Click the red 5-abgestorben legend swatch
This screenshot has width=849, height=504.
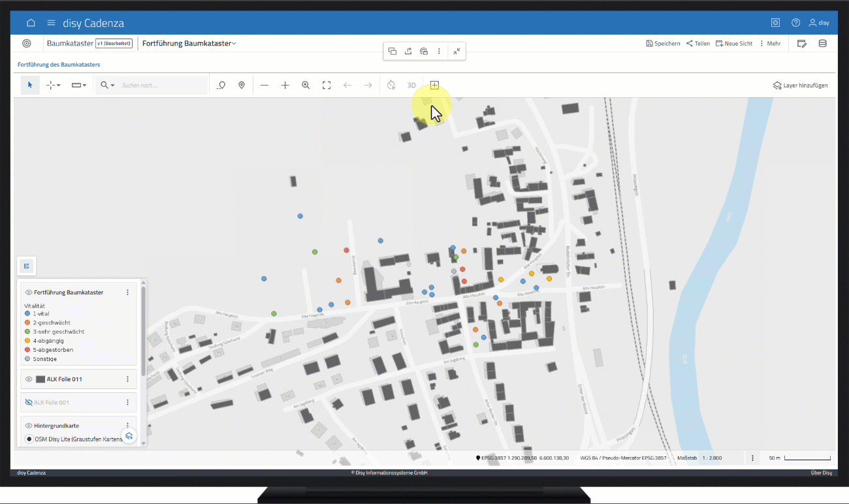27,350
